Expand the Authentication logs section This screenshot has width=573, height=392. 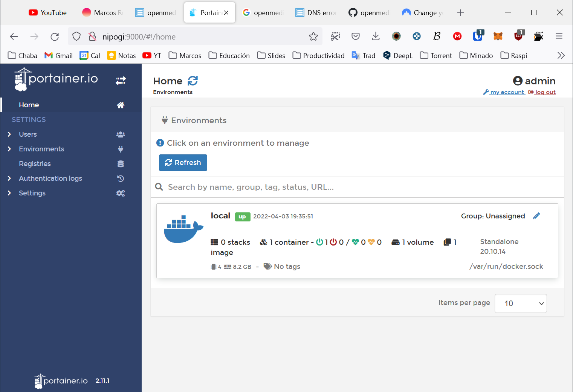(50, 178)
